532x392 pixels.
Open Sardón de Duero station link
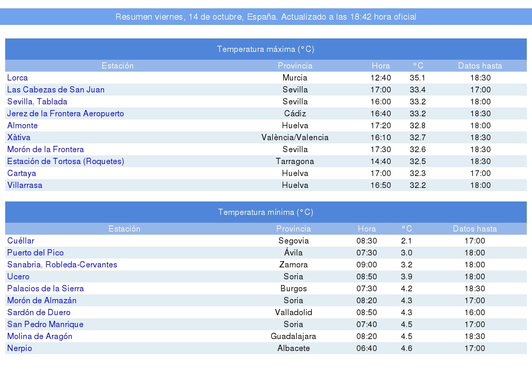[x=38, y=313]
